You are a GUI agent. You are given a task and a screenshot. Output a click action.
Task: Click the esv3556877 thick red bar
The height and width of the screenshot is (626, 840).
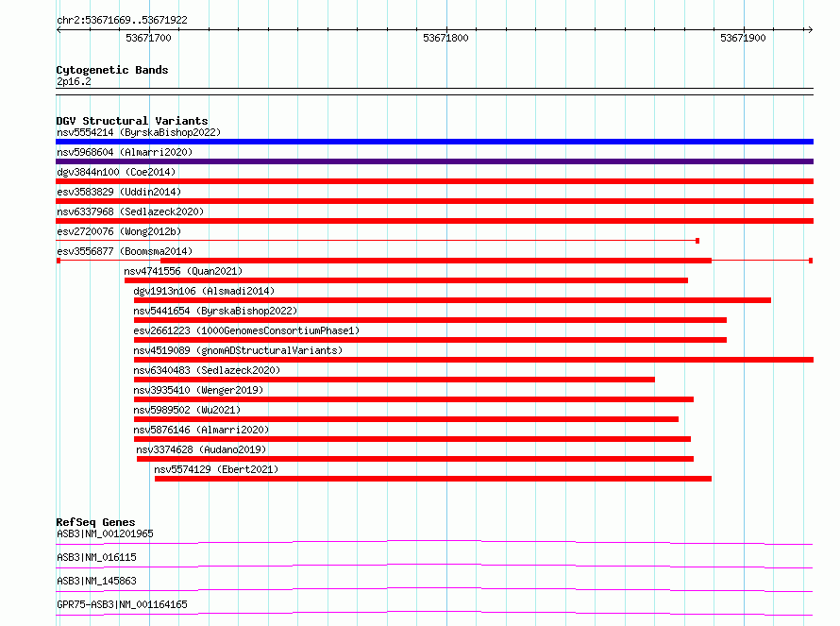(436, 261)
